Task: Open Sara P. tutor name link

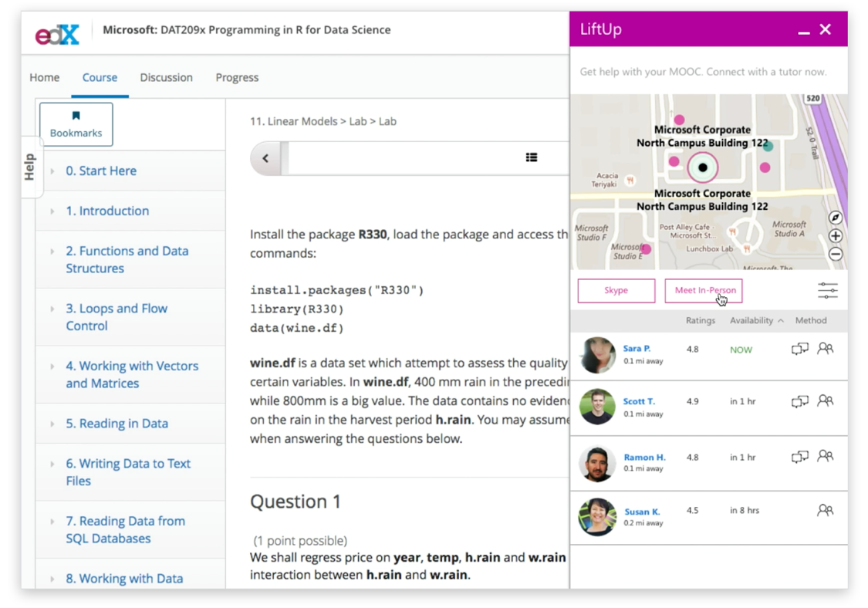Action: (637, 348)
